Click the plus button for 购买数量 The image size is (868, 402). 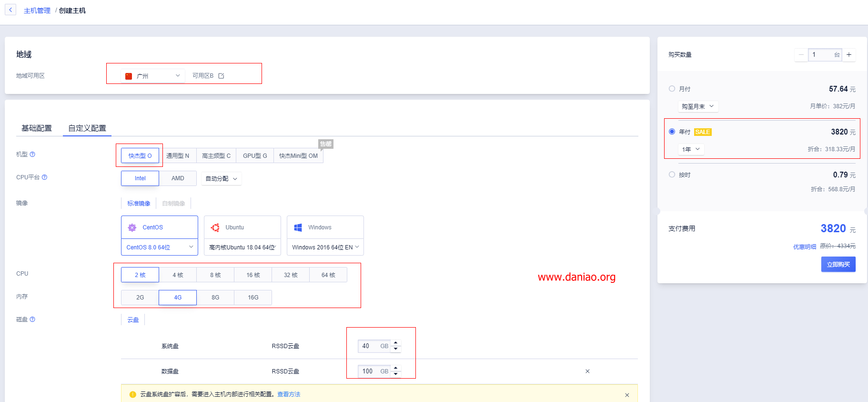(x=849, y=55)
